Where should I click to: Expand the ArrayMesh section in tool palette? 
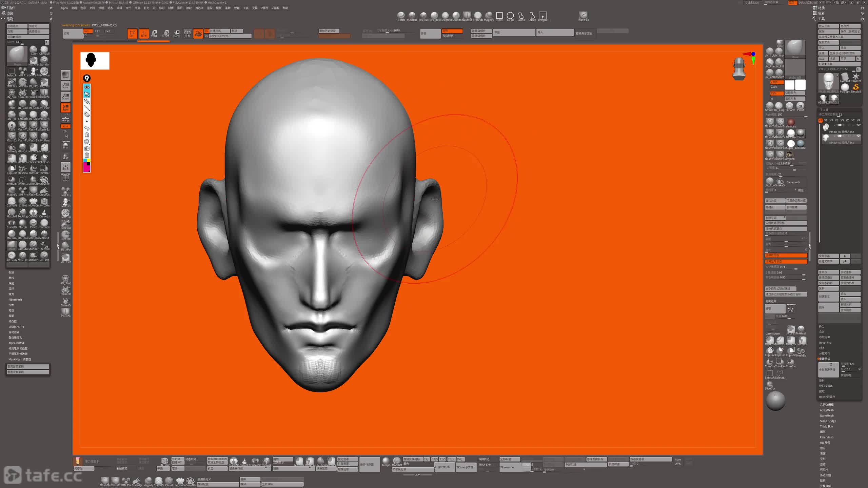(827, 410)
